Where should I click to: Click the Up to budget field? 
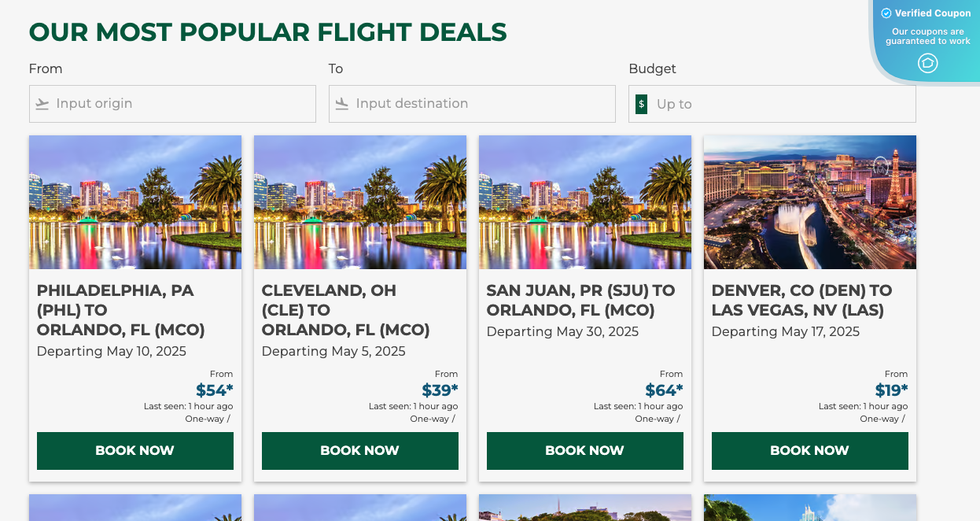[x=772, y=103]
